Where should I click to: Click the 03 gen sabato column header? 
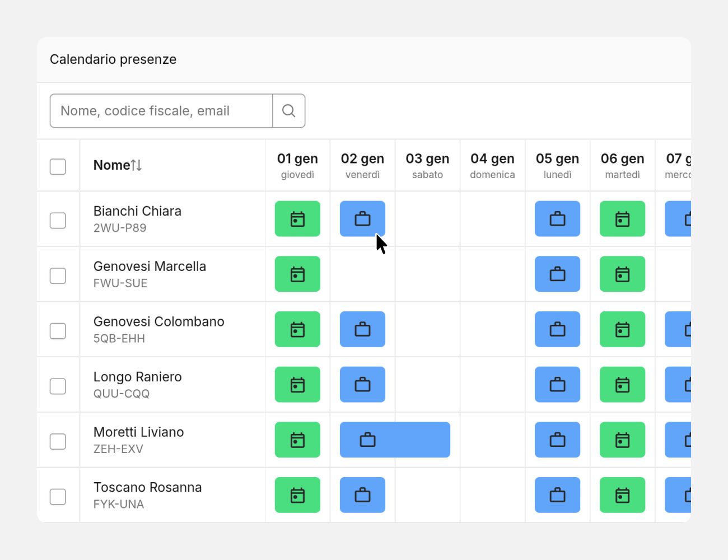[427, 166]
